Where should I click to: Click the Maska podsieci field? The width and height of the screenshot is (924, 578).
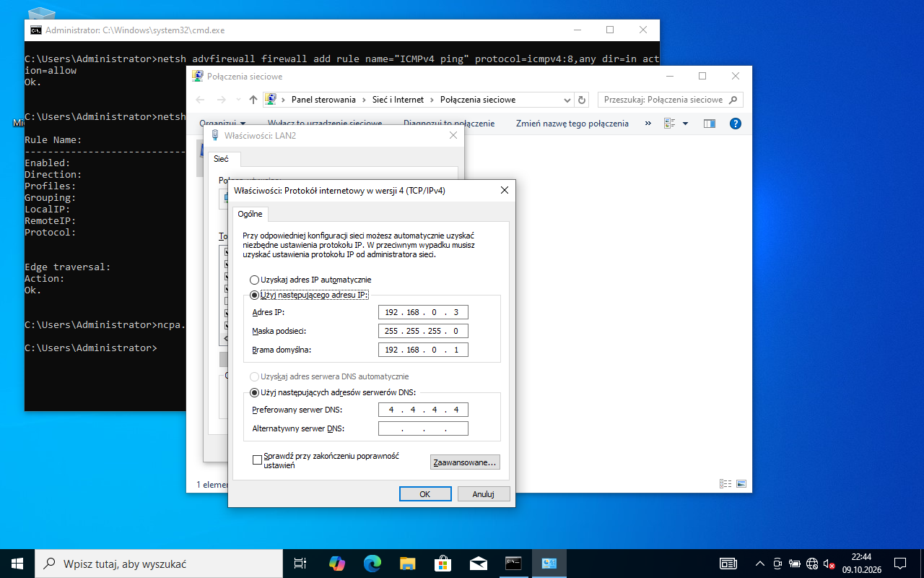[x=423, y=331]
